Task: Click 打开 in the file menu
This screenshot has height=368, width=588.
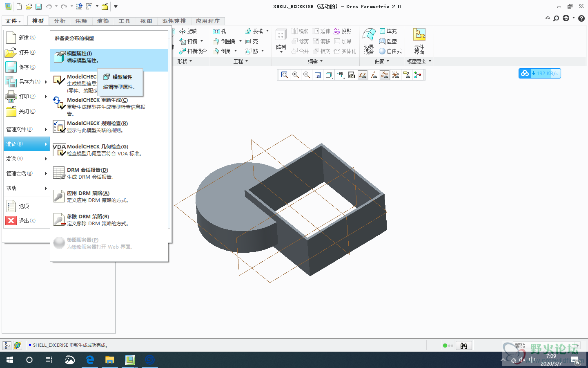Action: pos(27,52)
